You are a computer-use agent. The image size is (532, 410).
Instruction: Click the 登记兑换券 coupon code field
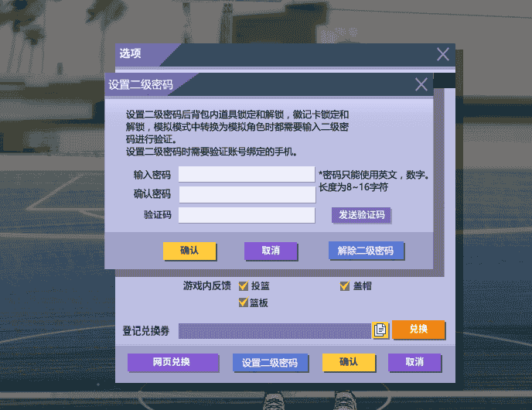[x=275, y=331]
